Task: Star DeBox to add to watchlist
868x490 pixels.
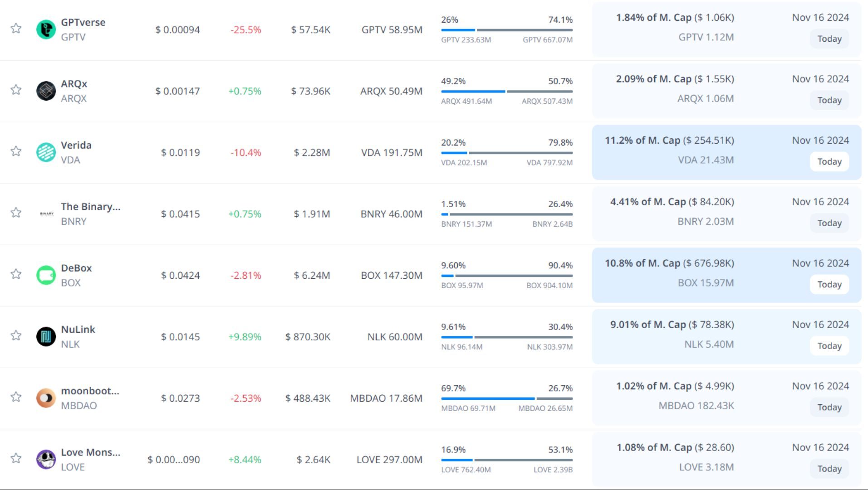Action: pyautogui.click(x=16, y=274)
